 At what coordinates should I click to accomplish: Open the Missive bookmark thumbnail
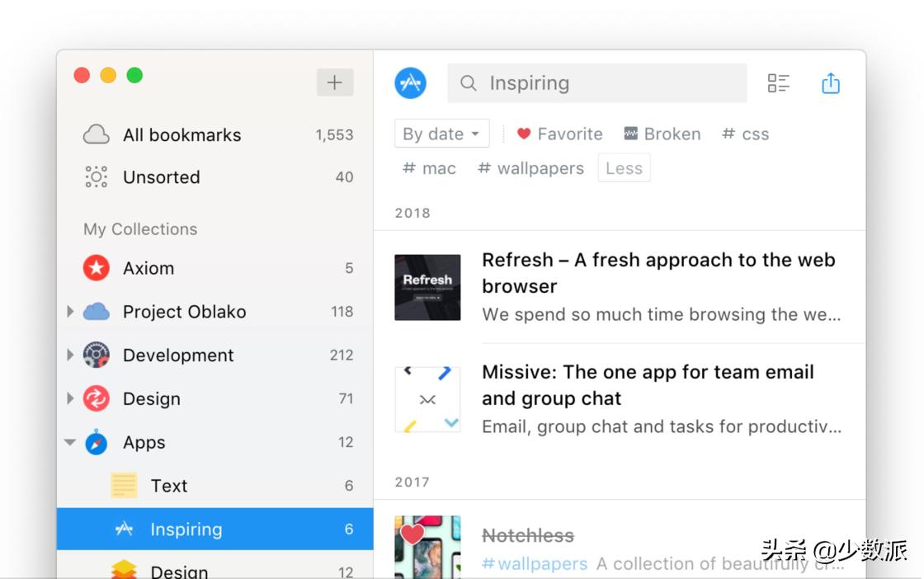coord(427,399)
